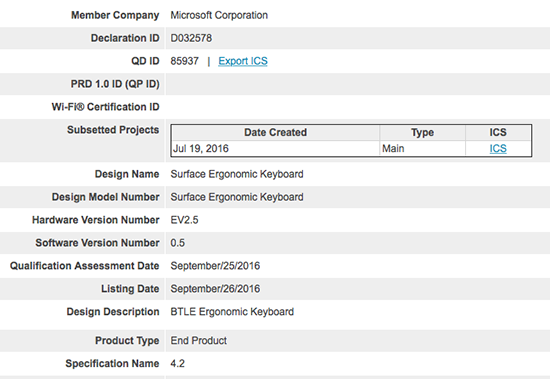Click the QD ID number 85937
The height and width of the screenshot is (379, 550).
tap(185, 61)
